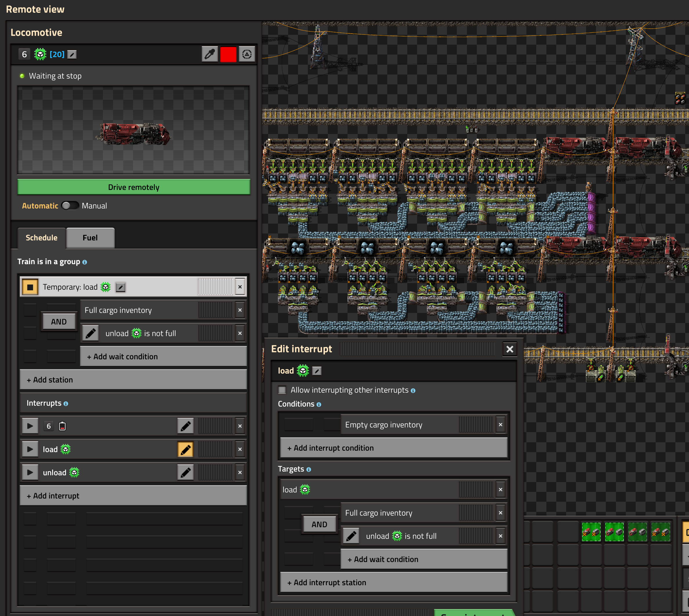Click the eyedropper color picker icon
This screenshot has height=616, width=689.
[x=210, y=54]
